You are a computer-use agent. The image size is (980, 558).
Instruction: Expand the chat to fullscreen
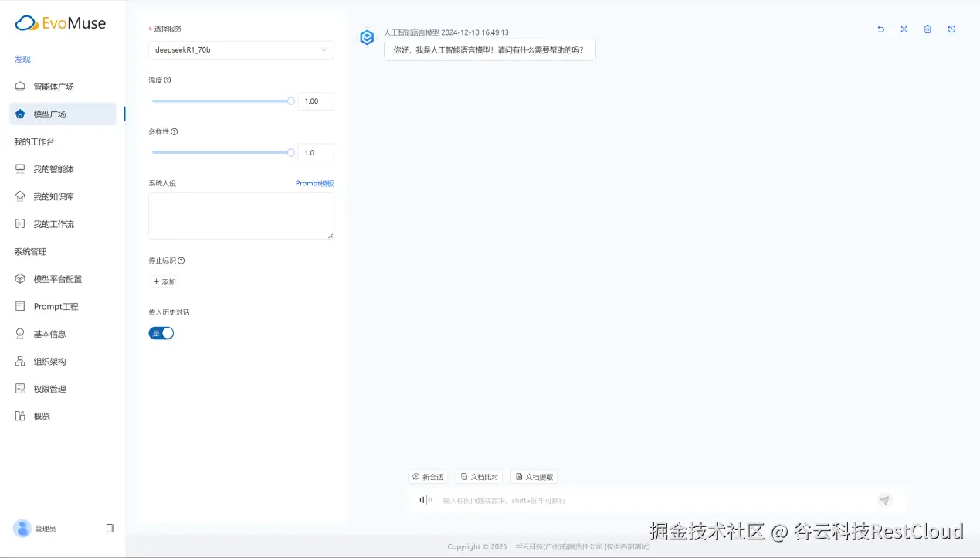tap(904, 29)
